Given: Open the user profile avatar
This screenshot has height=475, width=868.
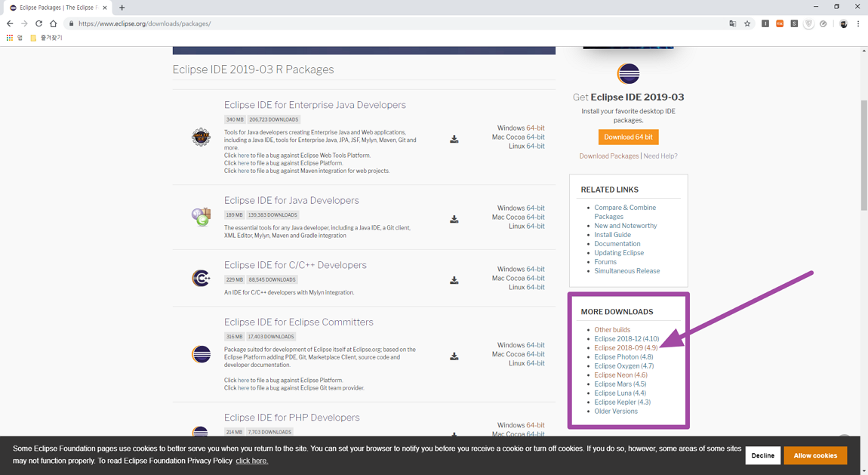Looking at the screenshot, I should [843, 24].
